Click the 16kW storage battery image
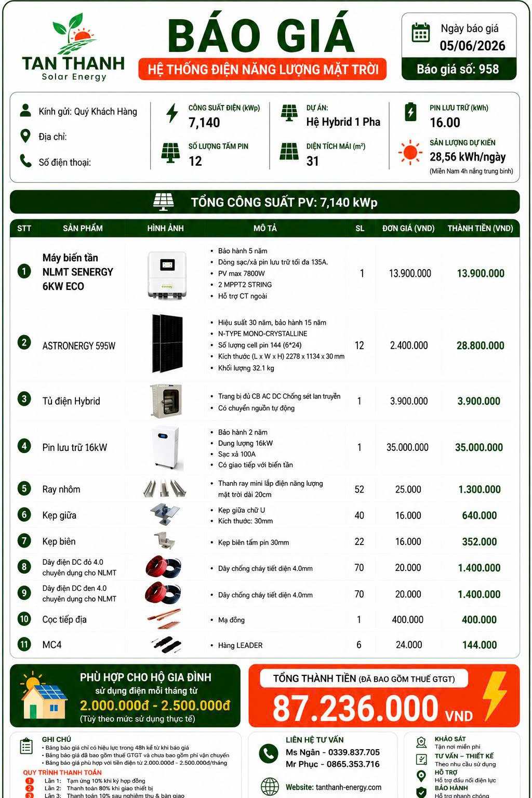 click(166, 447)
